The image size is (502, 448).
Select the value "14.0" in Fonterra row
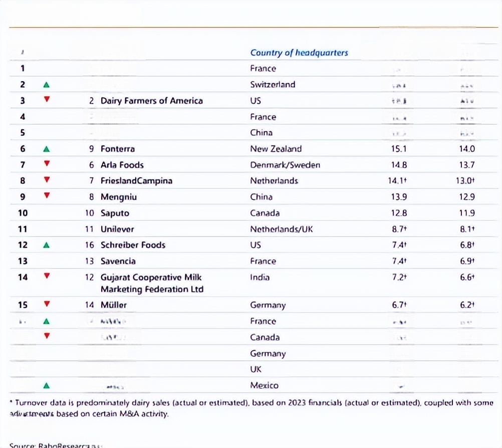pos(467,149)
